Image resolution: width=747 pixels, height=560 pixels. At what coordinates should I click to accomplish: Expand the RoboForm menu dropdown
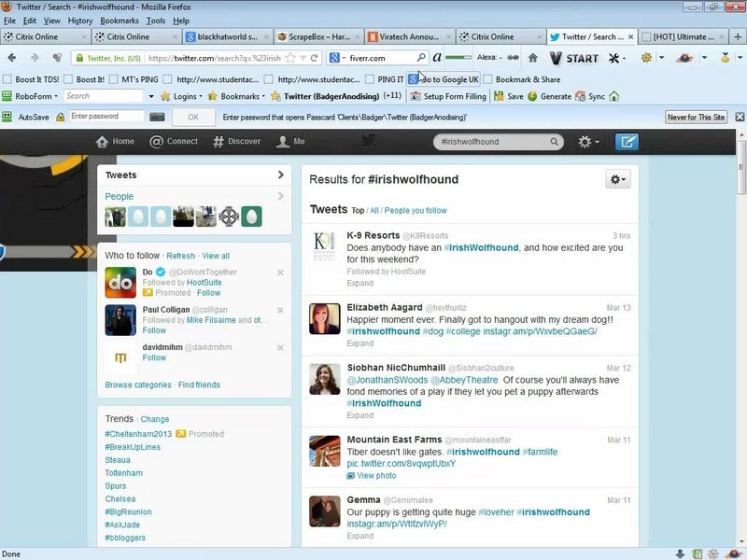pyautogui.click(x=56, y=96)
